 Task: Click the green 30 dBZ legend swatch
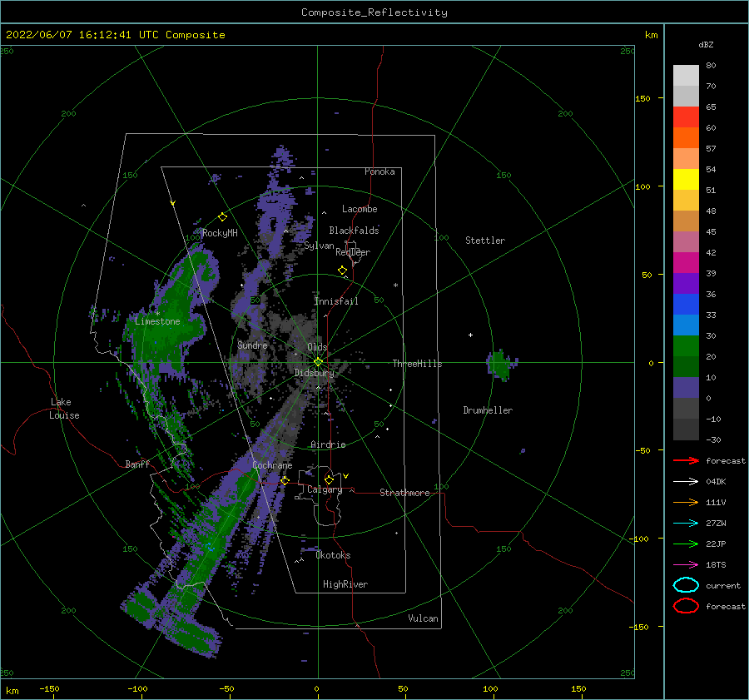point(686,345)
